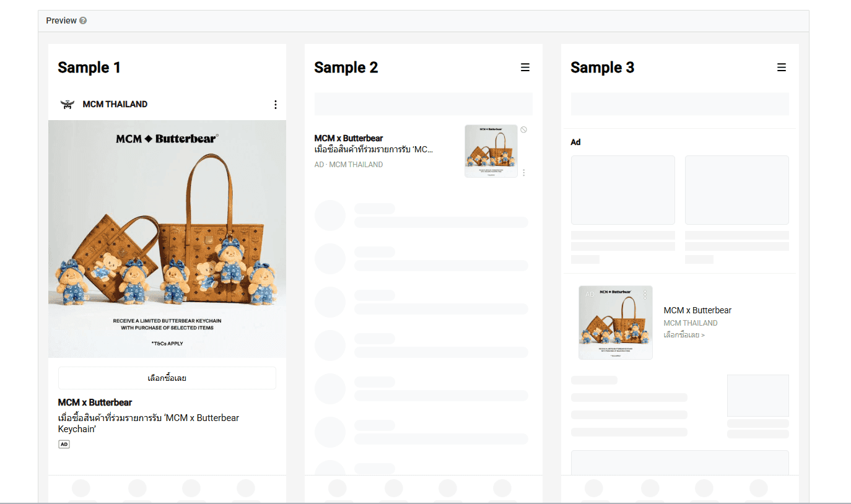The height and width of the screenshot is (504, 851).
Task: Click the placeholder search bar in Sample 2
Action: tap(424, 104)
